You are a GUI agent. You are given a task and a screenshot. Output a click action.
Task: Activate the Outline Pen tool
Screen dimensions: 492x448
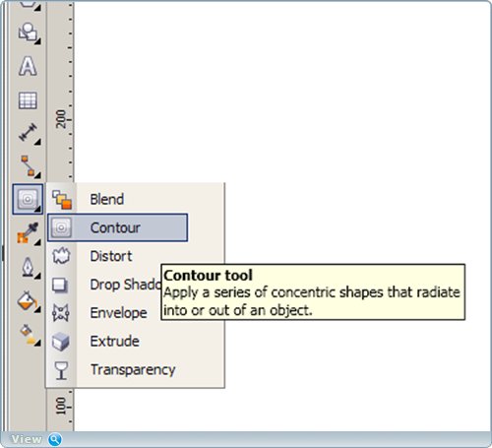pos(28,267)
